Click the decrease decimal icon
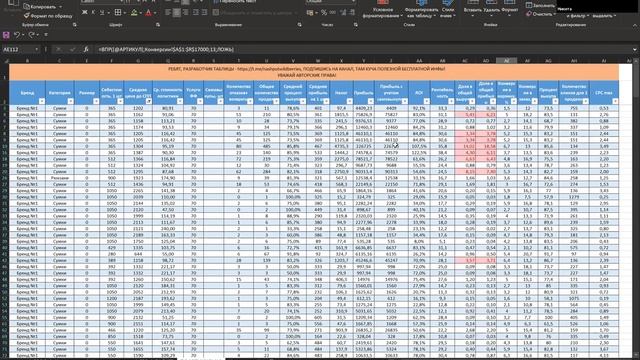Viewport: 640px width, 360px height. 352,13
